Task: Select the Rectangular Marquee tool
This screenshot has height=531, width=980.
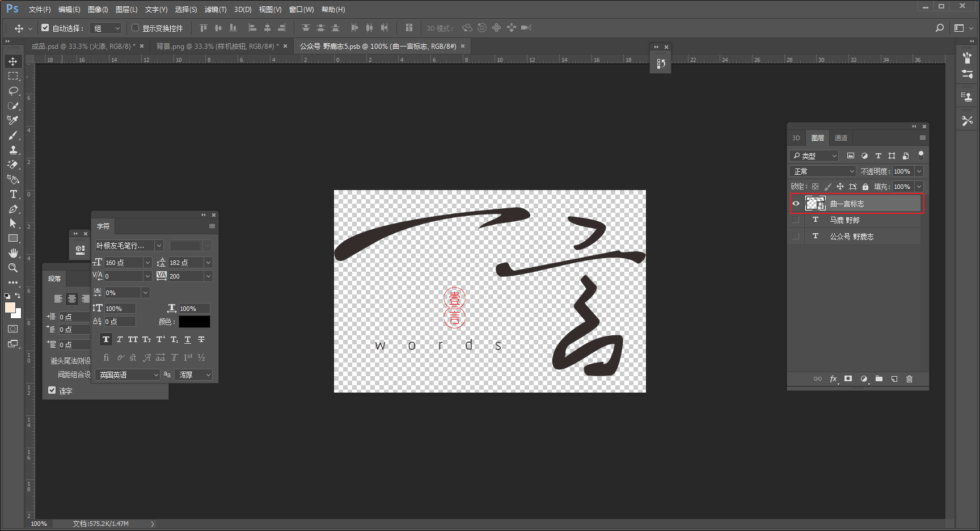Action: 12,76
